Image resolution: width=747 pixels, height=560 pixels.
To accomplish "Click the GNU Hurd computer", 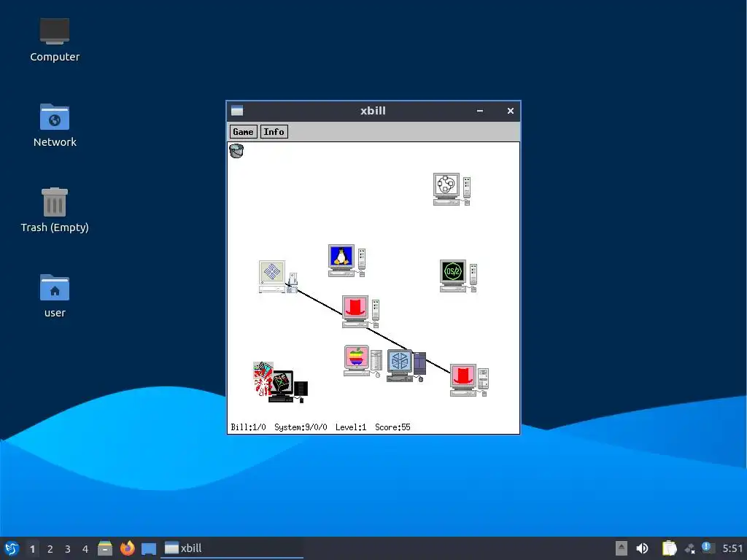I will (452, 189).
